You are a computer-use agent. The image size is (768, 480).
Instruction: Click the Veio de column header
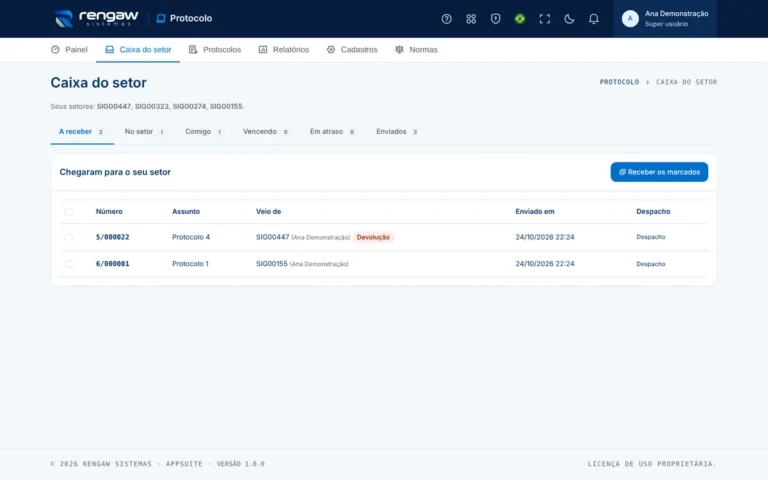[x=268, y=212]
